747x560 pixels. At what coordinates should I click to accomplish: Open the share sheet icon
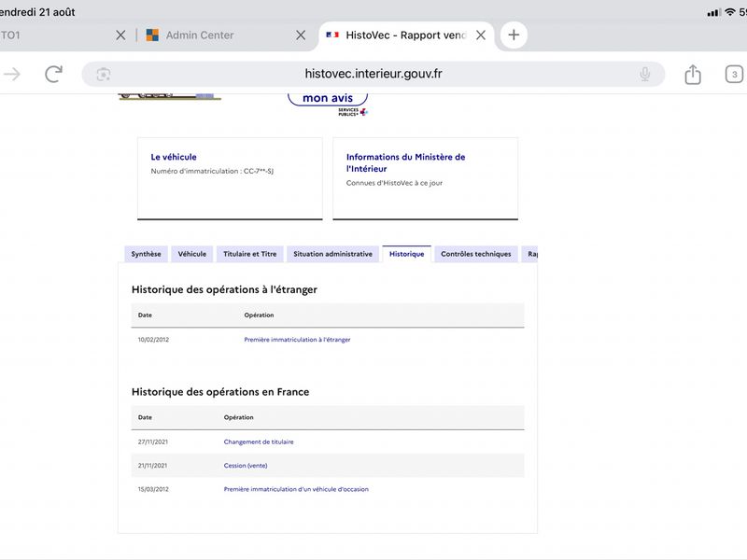[693, 74]
